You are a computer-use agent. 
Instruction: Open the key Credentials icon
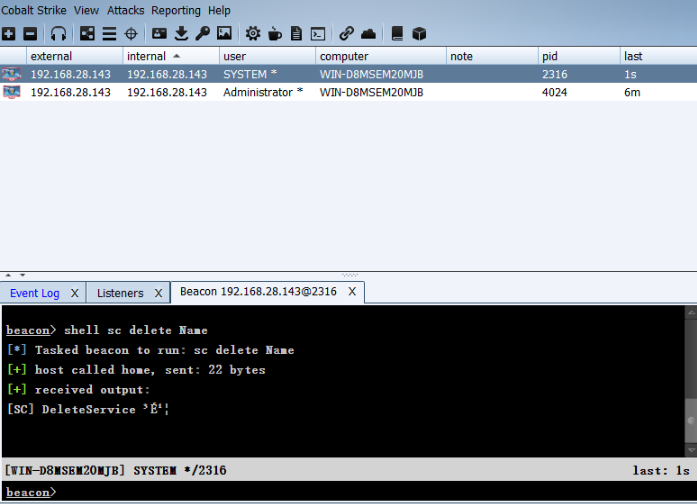[x=202, y=34]
